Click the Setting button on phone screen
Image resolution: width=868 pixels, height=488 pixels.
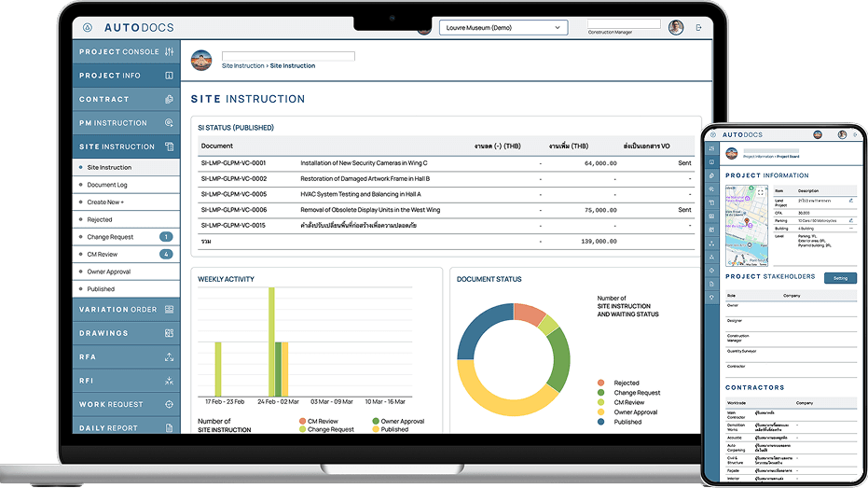tap(840, 278)
